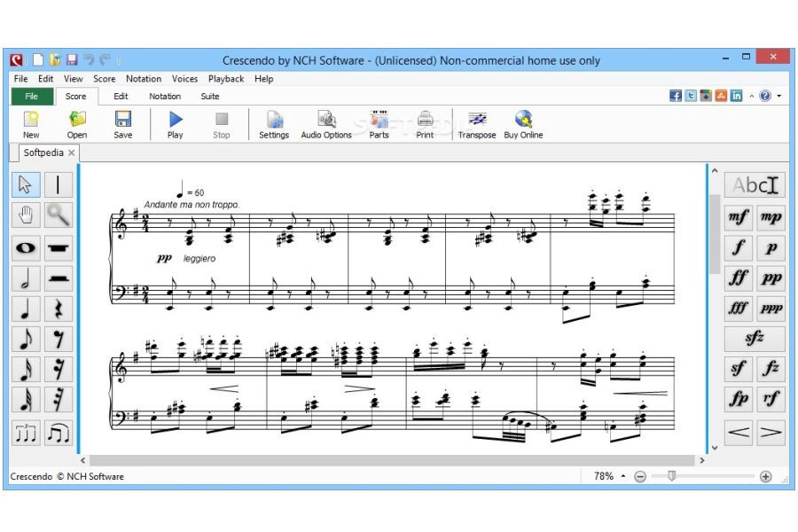
Task: Click the New toolbar button
Action: (x=31, y=125)
